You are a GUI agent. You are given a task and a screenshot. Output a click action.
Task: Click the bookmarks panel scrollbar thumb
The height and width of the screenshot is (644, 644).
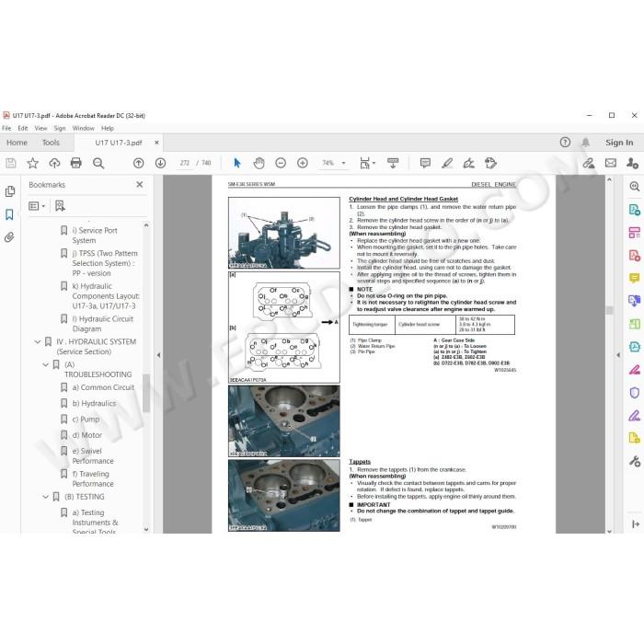146,393
